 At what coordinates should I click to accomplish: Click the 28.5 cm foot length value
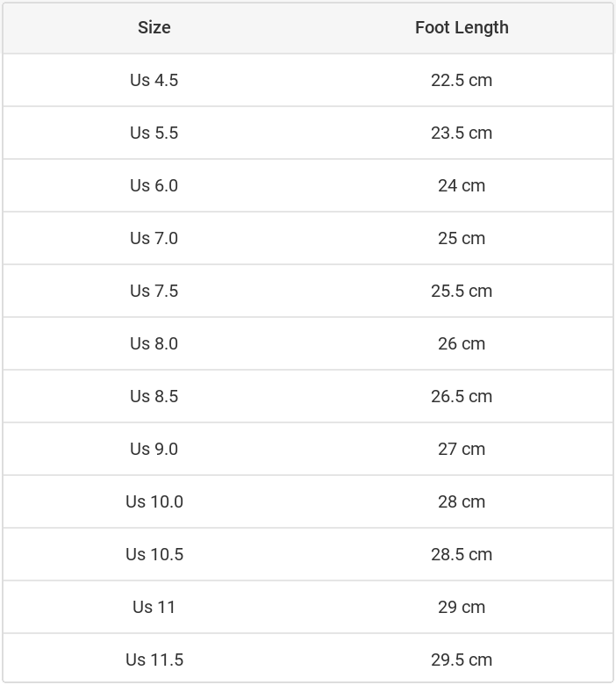(462, 554)
